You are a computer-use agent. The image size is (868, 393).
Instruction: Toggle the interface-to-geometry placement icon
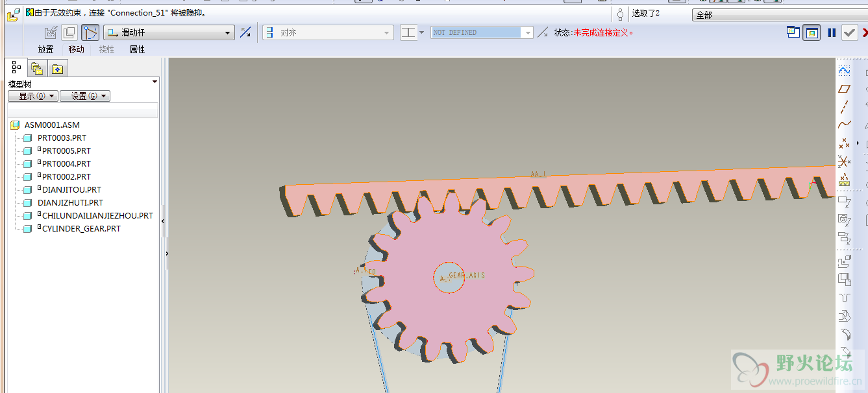tap(51, 32)
